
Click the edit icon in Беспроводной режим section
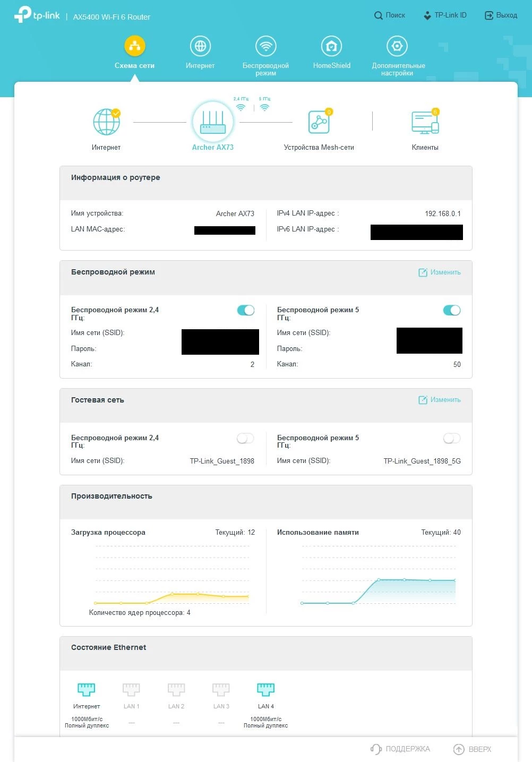(423, 272)
